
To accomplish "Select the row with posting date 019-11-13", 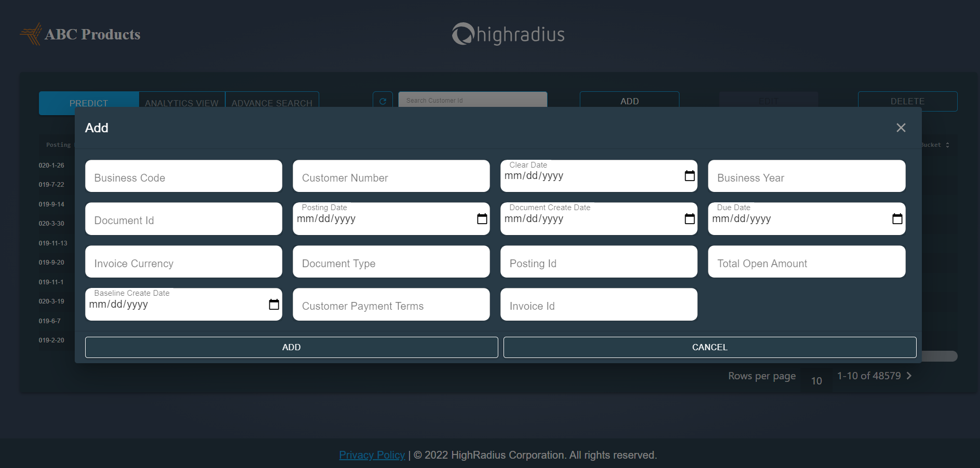I will pyautogui.click(x=53, y=243).
